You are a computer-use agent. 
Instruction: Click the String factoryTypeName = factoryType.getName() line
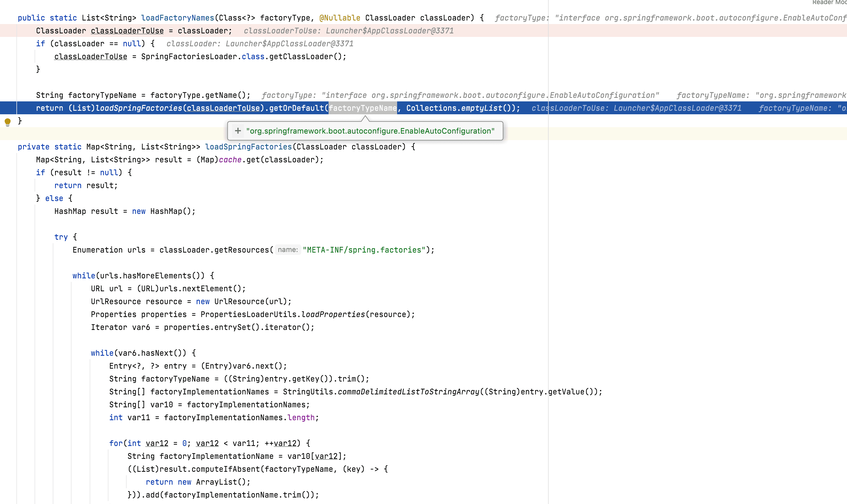(x=143, y=95)
